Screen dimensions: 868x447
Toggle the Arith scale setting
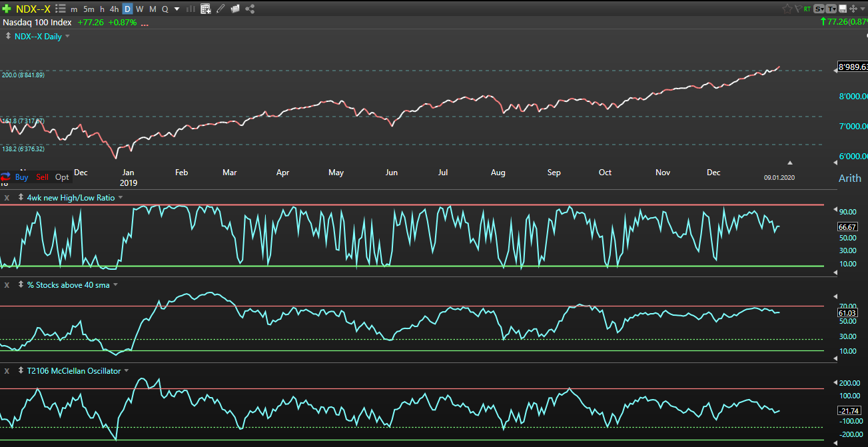point(849,178)
